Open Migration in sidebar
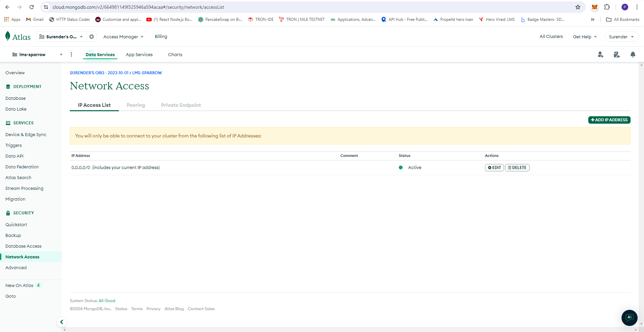 pos(15,199)
